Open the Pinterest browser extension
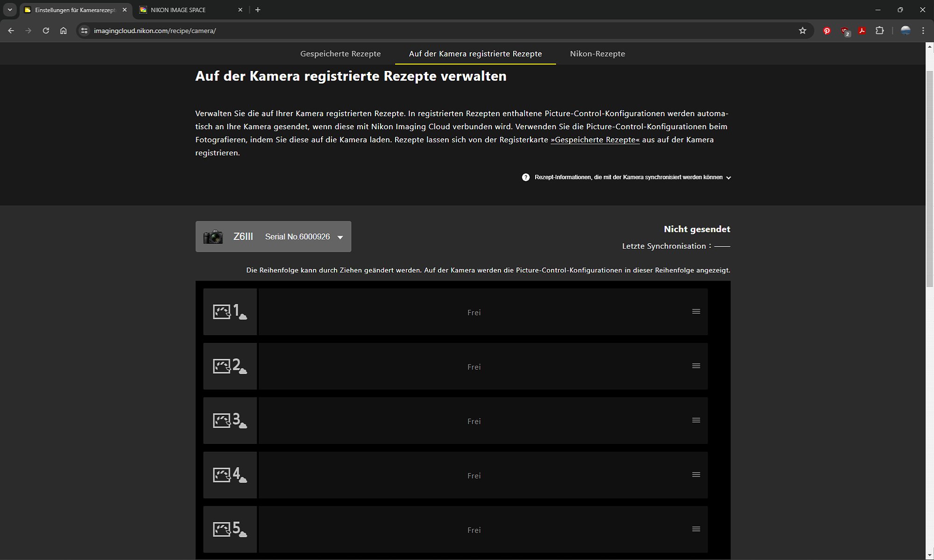This screenshot has height=560, width=934. coord(827,31)
